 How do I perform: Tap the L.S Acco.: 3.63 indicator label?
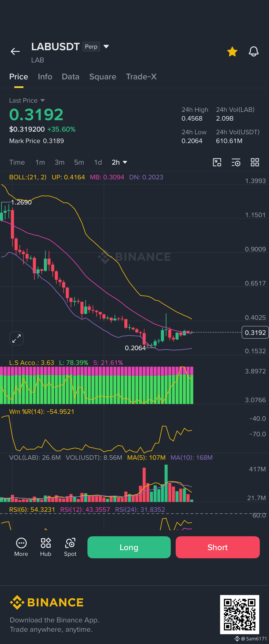click(x=31, y=363)
